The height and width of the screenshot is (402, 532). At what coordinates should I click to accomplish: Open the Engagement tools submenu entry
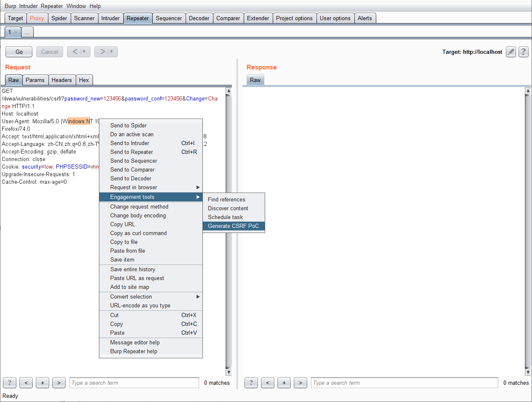[151, 197]
